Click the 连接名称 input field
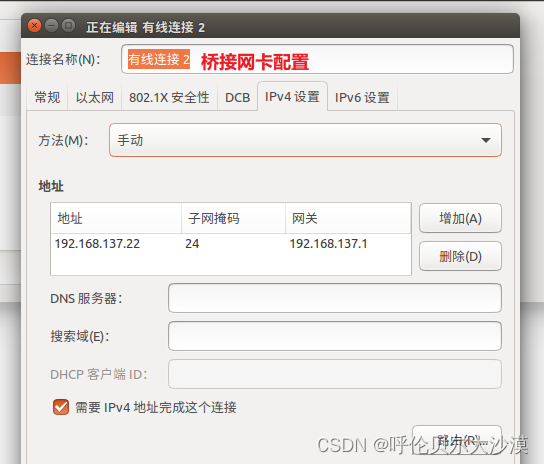Viewport: 544px width, 464px height. click(x=317, y=59)
